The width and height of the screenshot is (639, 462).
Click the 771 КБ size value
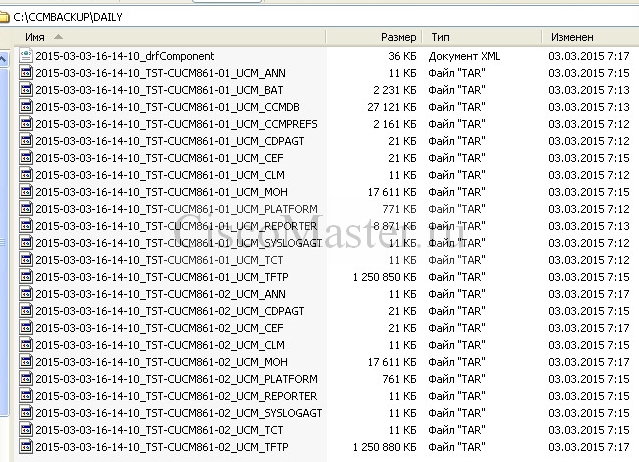(399, 209)
